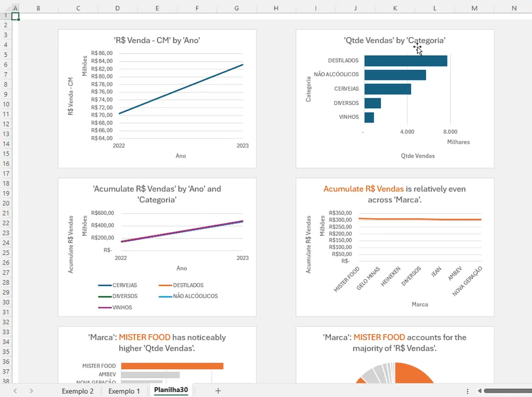Select column H header
Viewport: 532px width, 397px height.
[x=276, y=8]
